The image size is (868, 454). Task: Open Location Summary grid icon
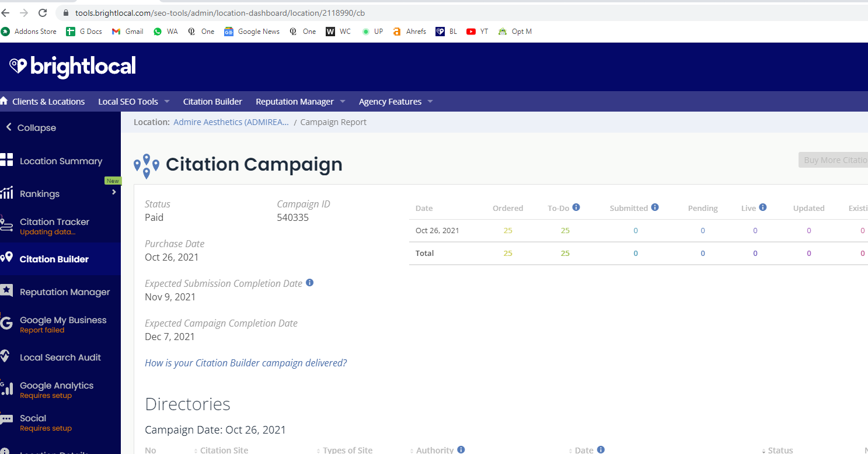tap(6, 160)
